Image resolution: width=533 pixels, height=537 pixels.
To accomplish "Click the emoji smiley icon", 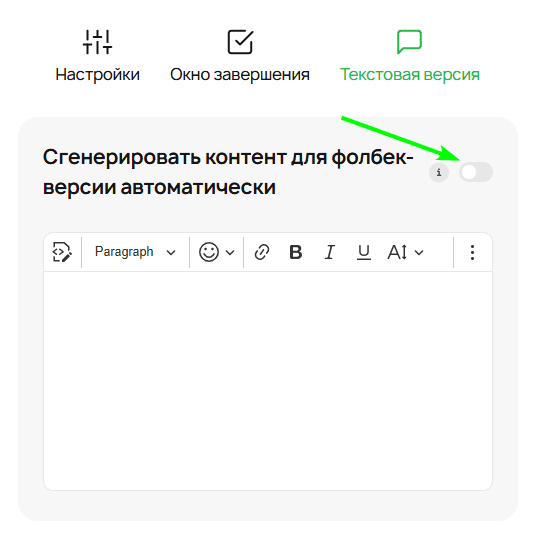I will (209, 252).
